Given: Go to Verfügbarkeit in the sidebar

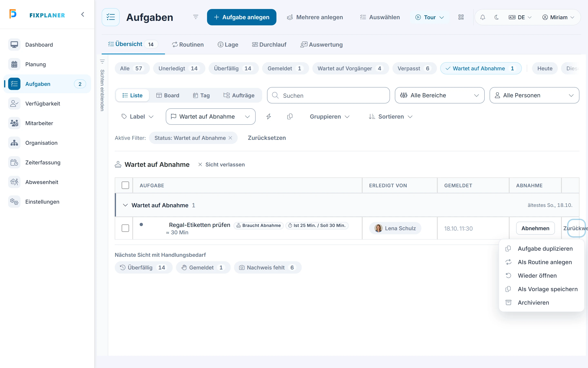Looking at the screenshot, I should [x=47, y=103].
